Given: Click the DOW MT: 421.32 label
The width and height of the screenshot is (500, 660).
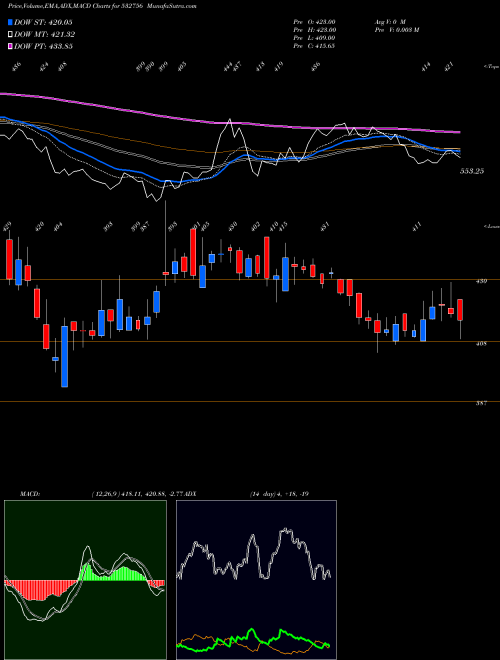Looking at the screenshot, I should (x=44, y=34).
